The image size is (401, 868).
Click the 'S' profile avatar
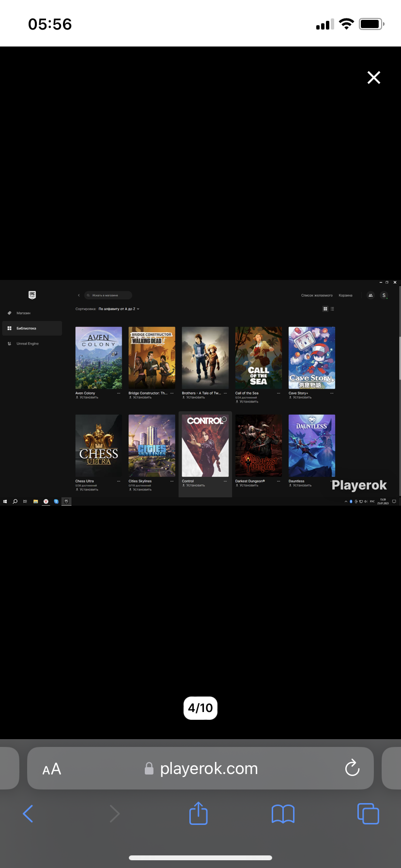point(384,295)
